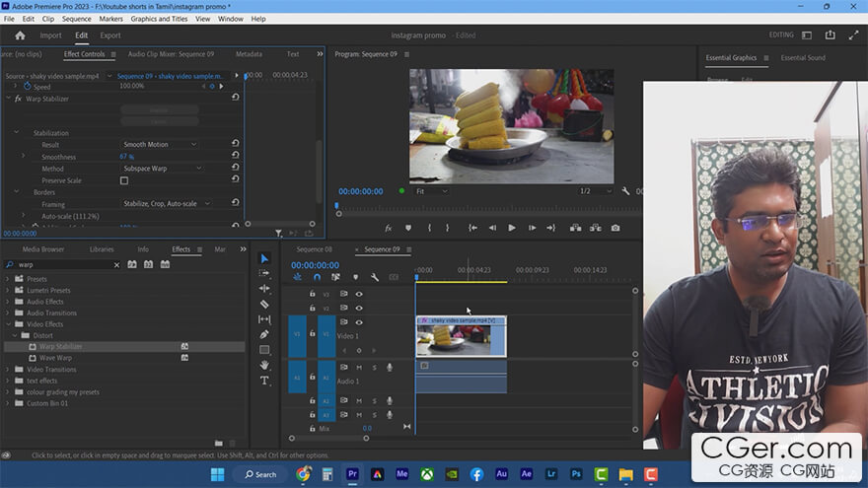Click the Import workspace button
868x488 pixels.
coord(50,35)
